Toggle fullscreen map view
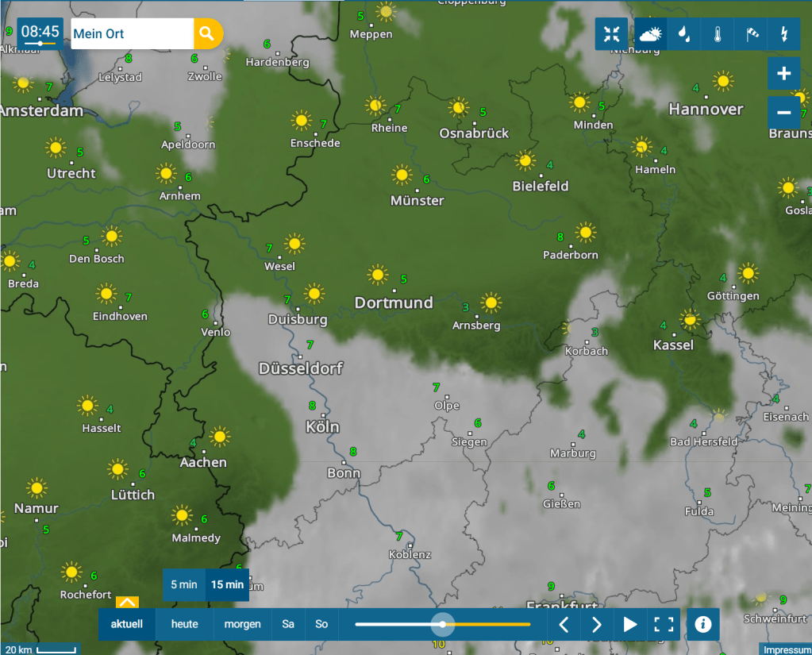 click(664, 624)
